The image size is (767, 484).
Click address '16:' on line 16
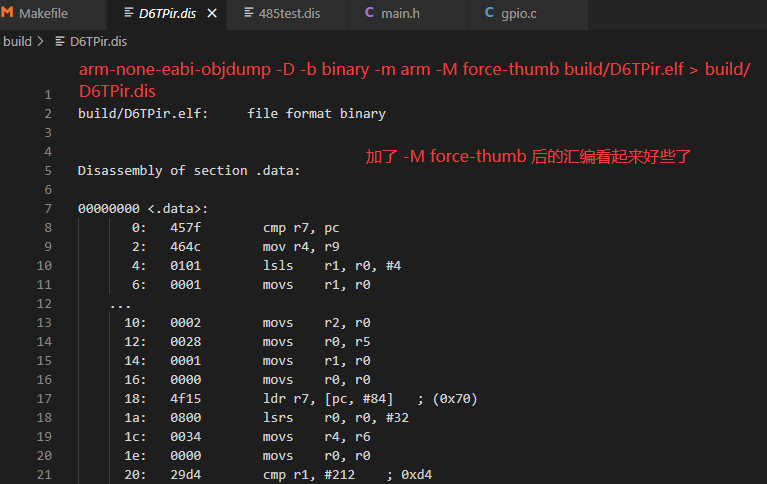(135, 380)
